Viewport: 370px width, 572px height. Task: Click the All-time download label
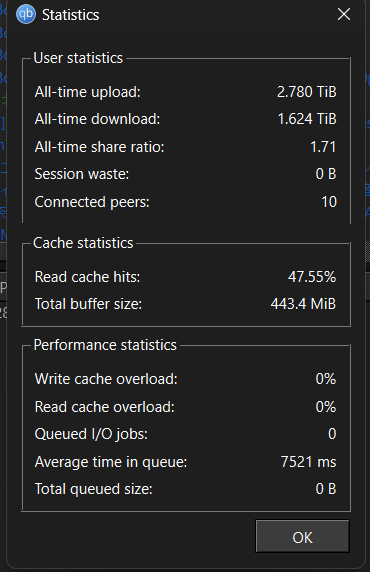(97, 119)
